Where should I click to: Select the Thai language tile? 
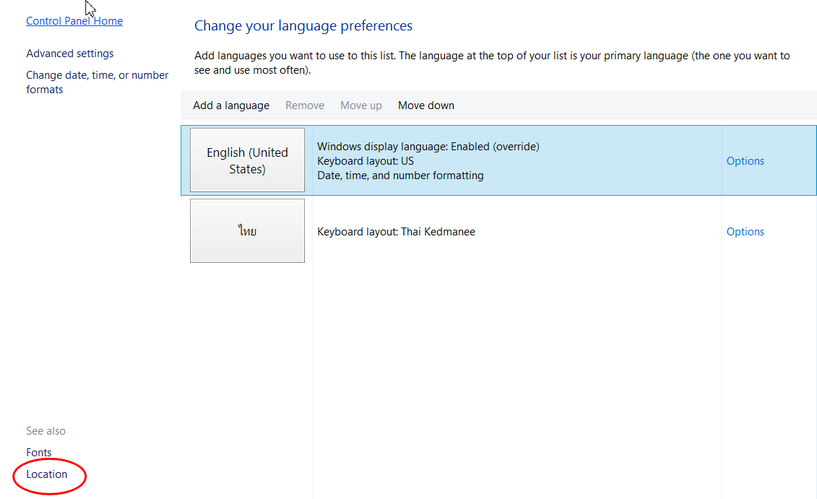[x=247, y=231]
